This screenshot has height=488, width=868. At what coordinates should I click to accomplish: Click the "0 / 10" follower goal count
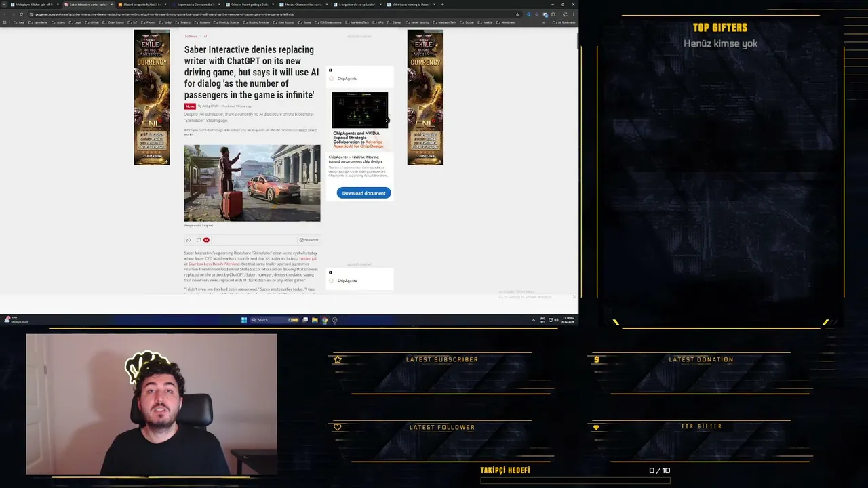(x=659, y=470)
